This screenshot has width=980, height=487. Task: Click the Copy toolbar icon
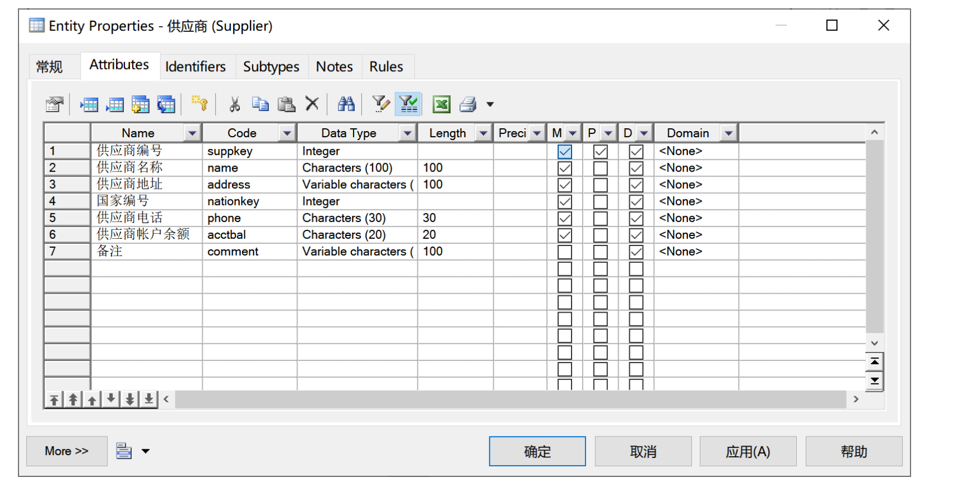click(x=260, y=104)
